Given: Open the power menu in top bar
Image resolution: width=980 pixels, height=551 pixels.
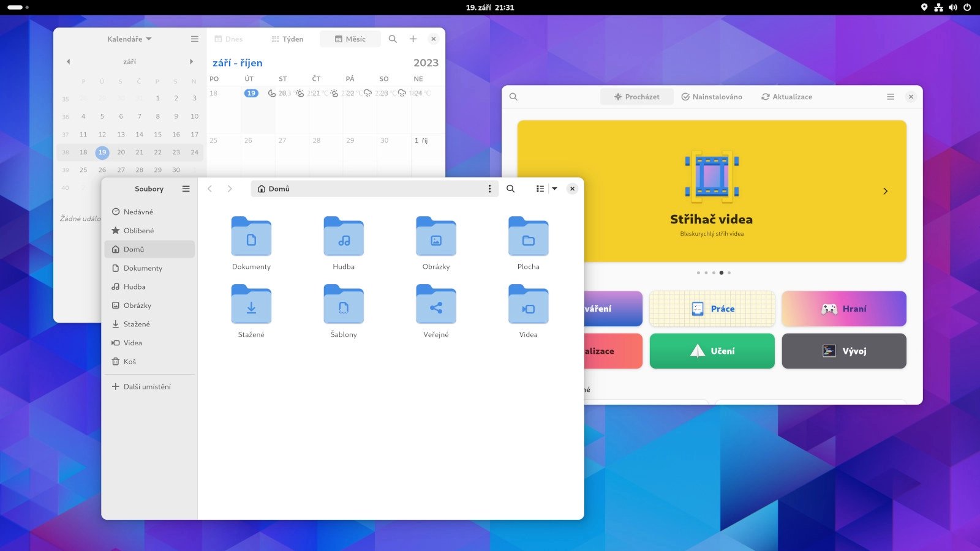Looking at the screenshot, I should tap(967, 7).
